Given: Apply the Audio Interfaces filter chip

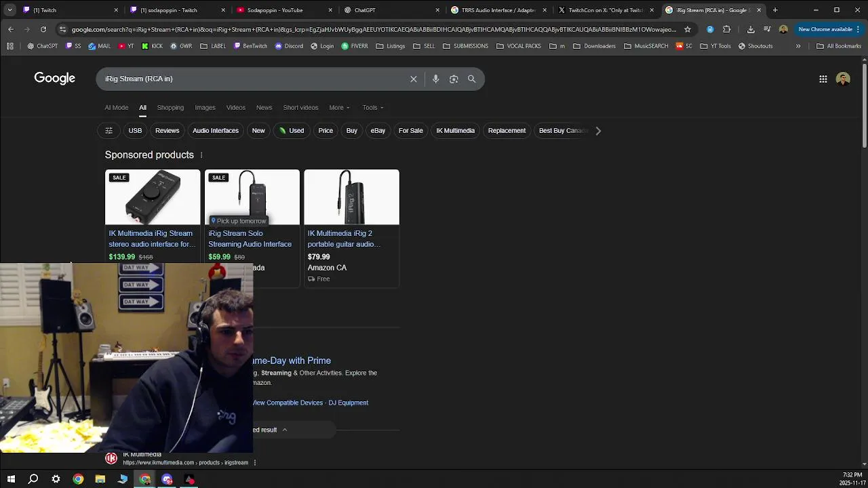Looking at the screenshot, I should coord(216,131).
